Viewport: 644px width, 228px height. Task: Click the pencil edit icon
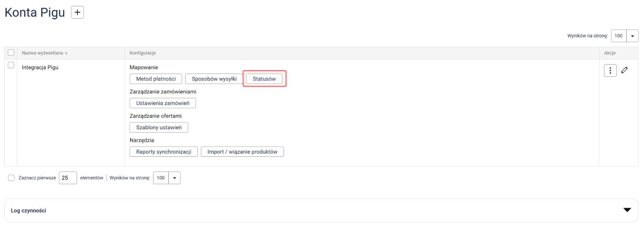coord(624,70)
